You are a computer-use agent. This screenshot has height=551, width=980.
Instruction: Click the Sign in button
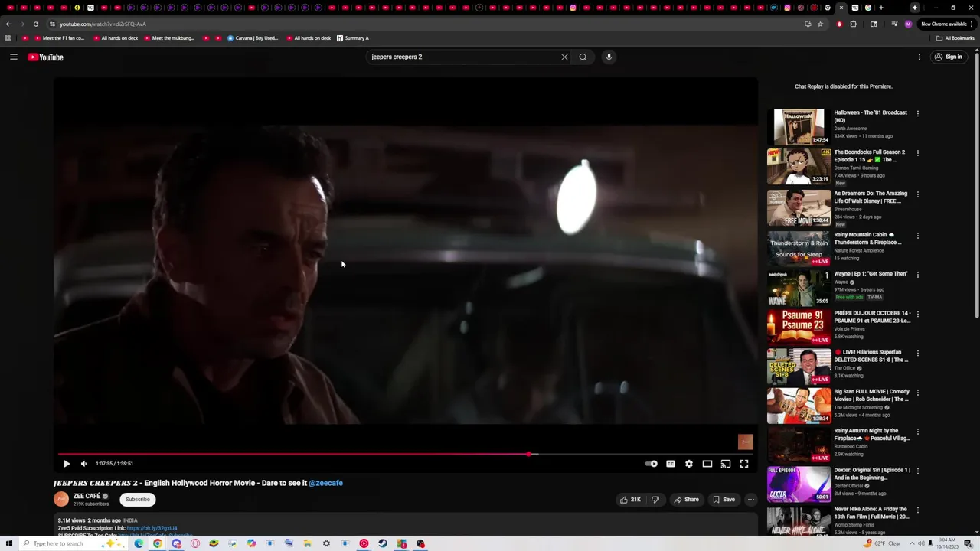(948, 57)
